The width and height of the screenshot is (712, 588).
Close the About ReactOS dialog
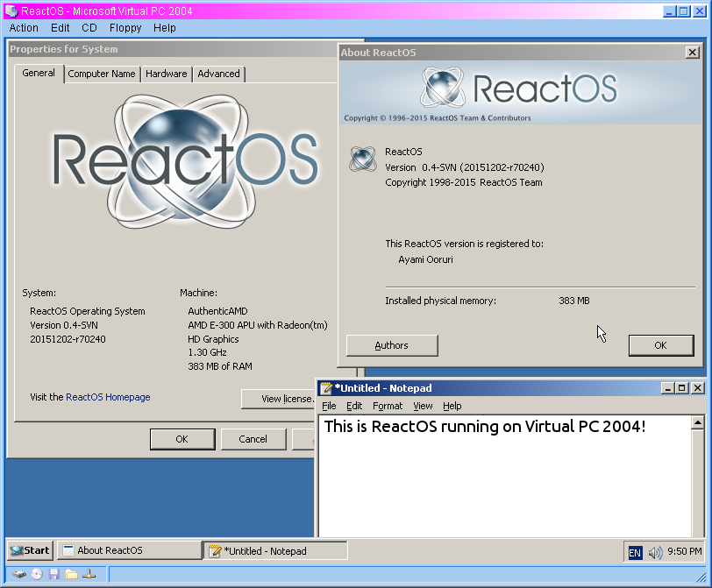[x=692, y=53]
